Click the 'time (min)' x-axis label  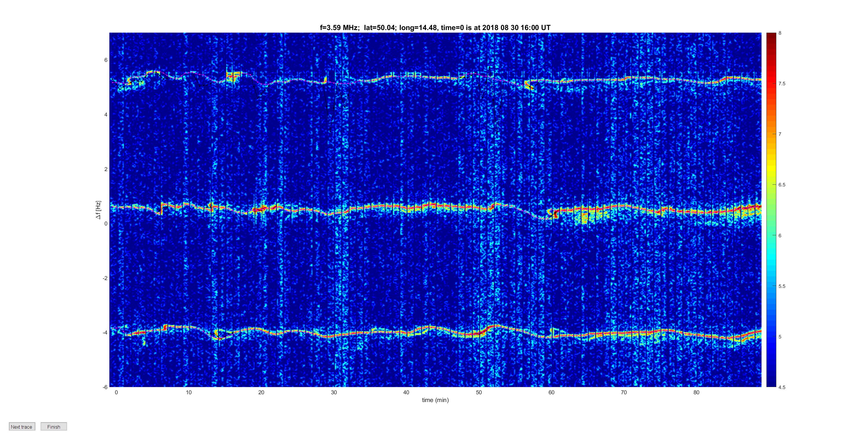435,400
